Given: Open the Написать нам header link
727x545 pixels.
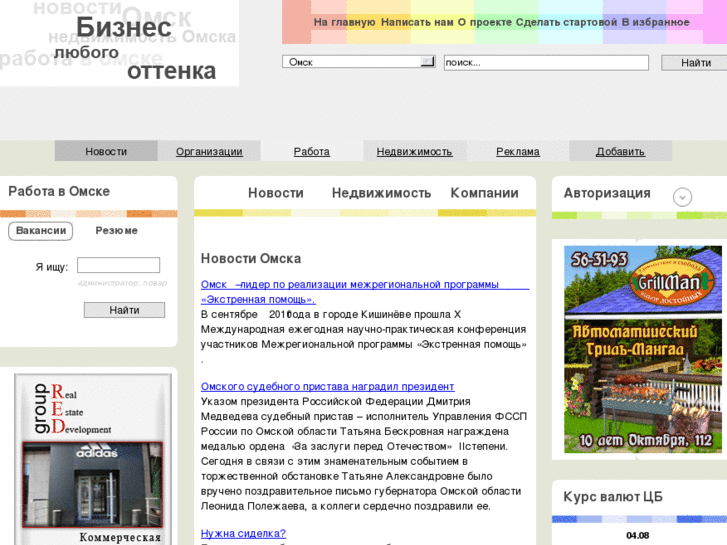Looking at the screenshot, I should pyautogui.click(x=417, y=22).
